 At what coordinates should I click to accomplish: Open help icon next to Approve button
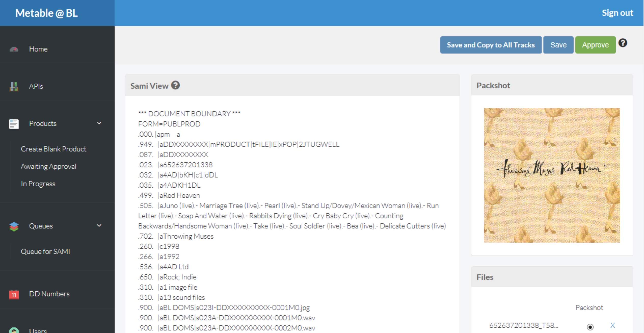click(x=623, y=43)
